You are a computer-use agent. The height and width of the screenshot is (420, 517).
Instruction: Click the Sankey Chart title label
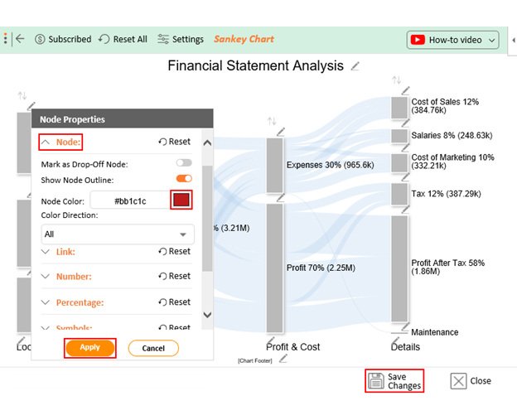coord(244,39)
